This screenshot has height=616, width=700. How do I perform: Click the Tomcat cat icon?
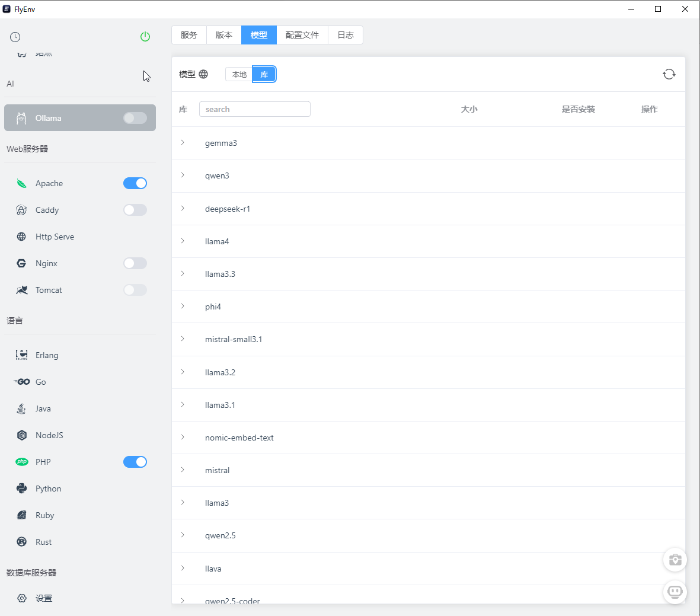(x=21, y=291)
